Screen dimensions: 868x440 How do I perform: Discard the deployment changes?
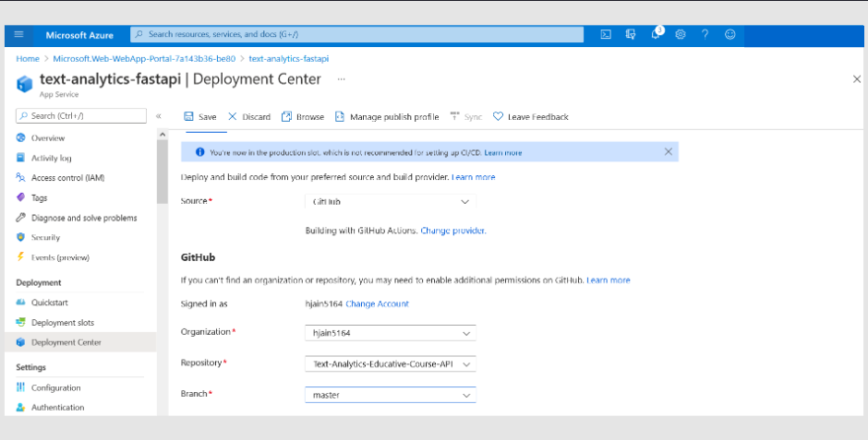[x=249, y=116]
